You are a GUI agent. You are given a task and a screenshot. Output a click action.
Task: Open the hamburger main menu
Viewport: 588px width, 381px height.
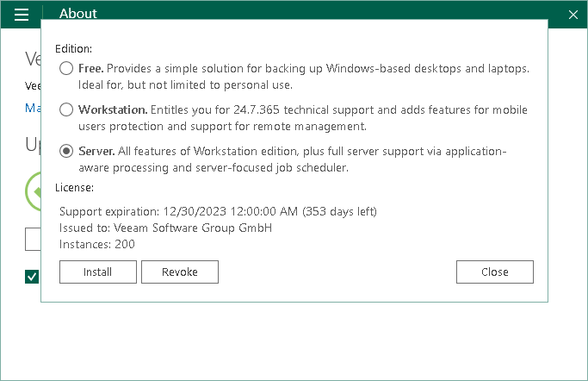(x=22, y=14)
